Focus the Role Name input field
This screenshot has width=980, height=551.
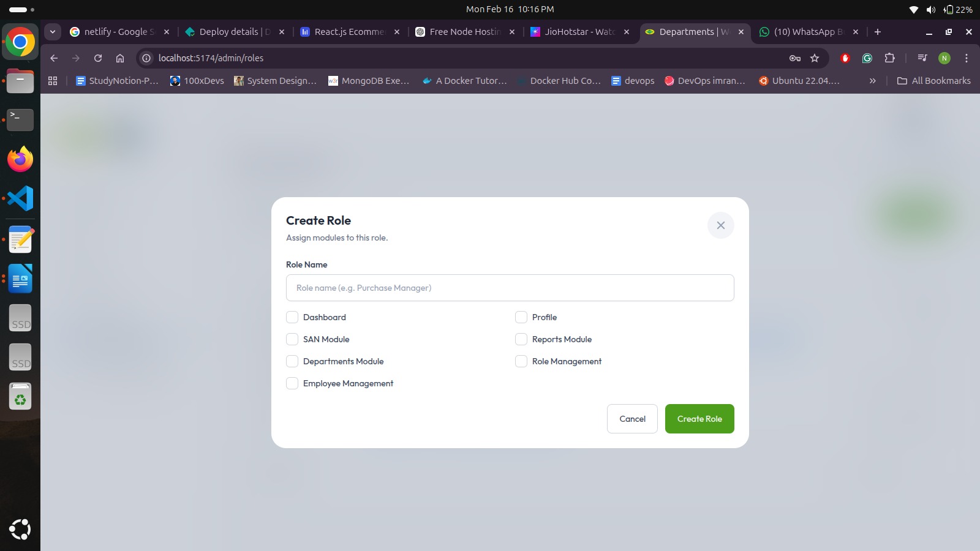click(x=510, y=288)
